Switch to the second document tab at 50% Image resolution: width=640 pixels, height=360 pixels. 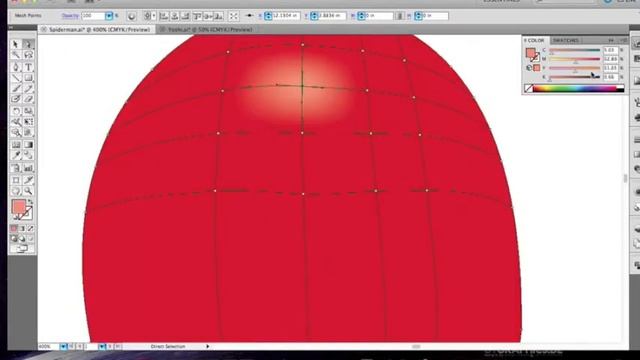point(207,29)
